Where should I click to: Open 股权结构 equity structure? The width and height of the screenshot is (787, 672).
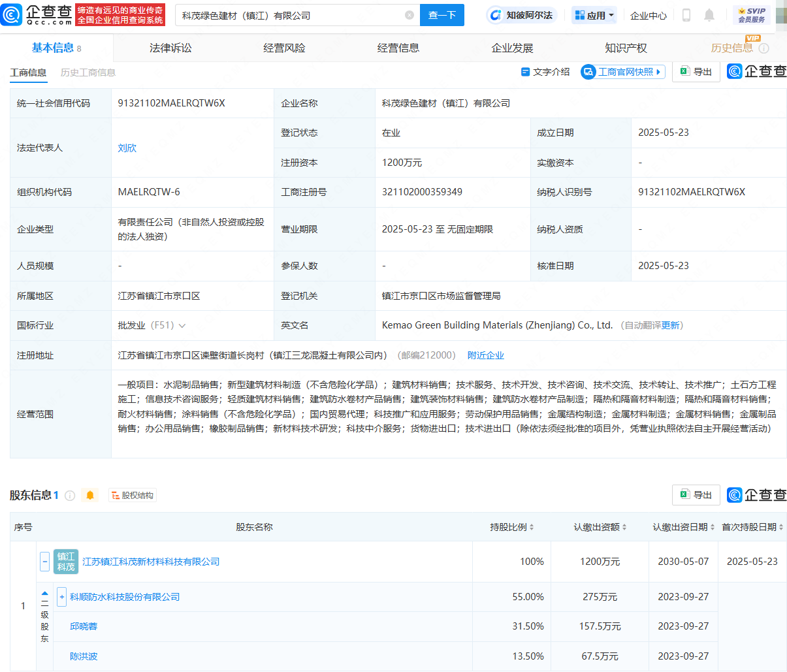[133, 496]
